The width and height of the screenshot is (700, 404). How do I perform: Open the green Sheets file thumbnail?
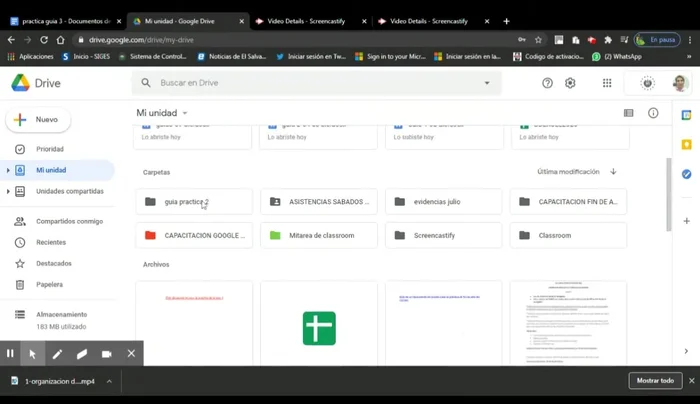click(x=319, y=327)
